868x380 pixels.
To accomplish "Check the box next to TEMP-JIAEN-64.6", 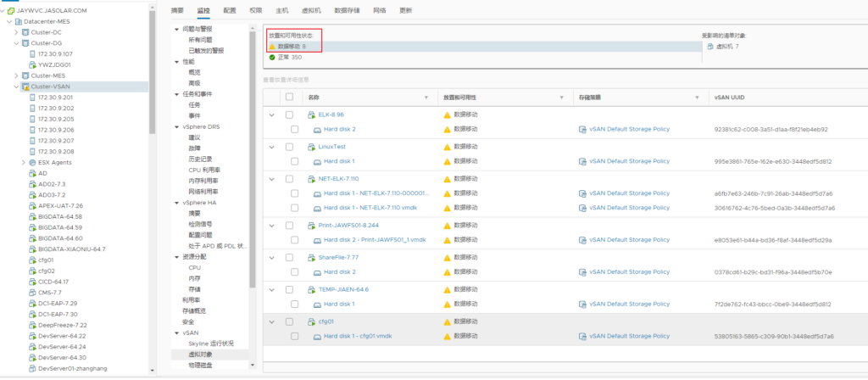I will pos(289,289).
